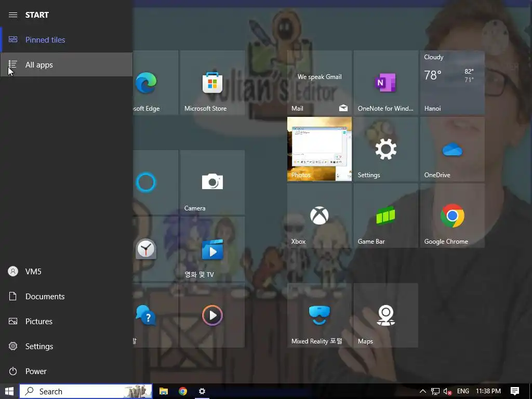Launch OneNote for Windows tile
532x399 pixels.
[386, 83]
